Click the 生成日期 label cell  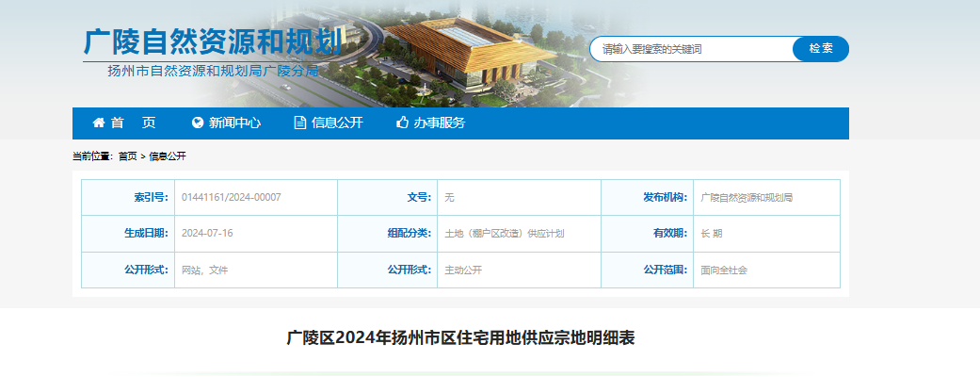pyautogui.click(x=128, y=234)
